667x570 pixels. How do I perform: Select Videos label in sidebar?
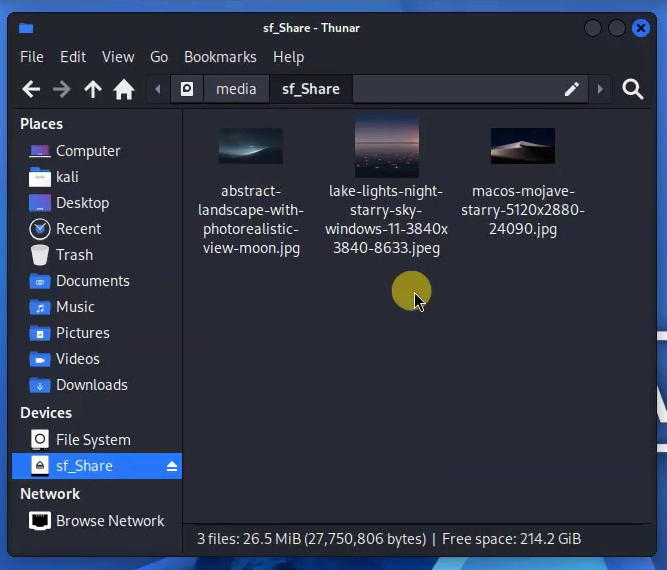click(x=78, y=359)
